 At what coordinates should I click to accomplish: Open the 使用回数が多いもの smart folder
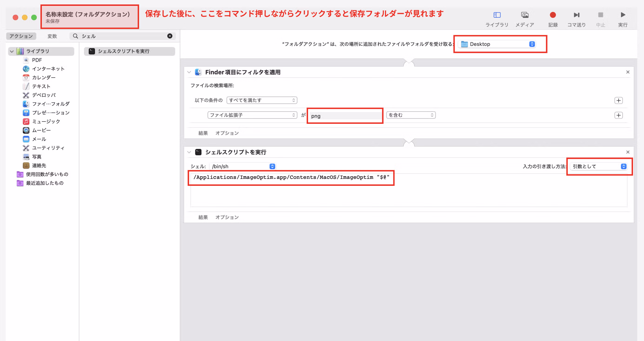(43, 174)
